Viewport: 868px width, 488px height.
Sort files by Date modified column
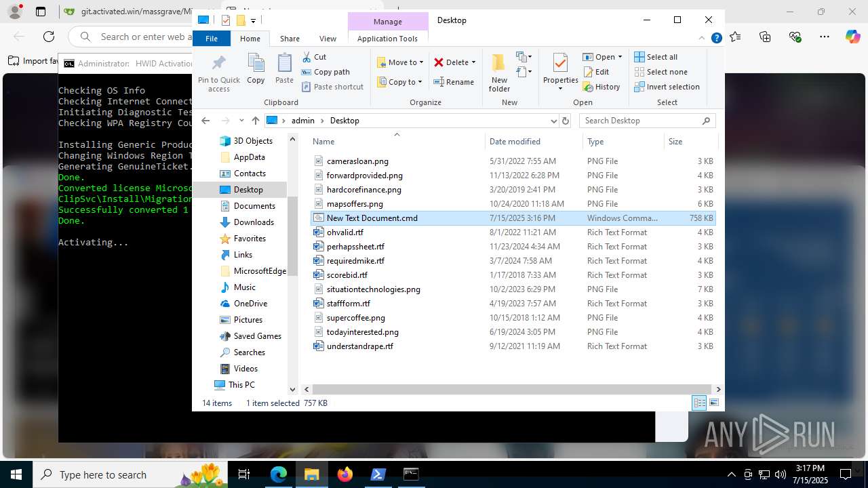coord(534,141)
